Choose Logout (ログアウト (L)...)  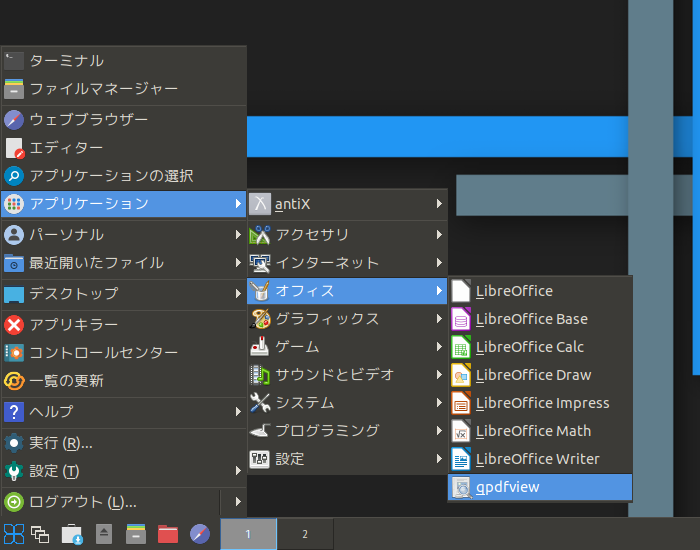[111, 502]
